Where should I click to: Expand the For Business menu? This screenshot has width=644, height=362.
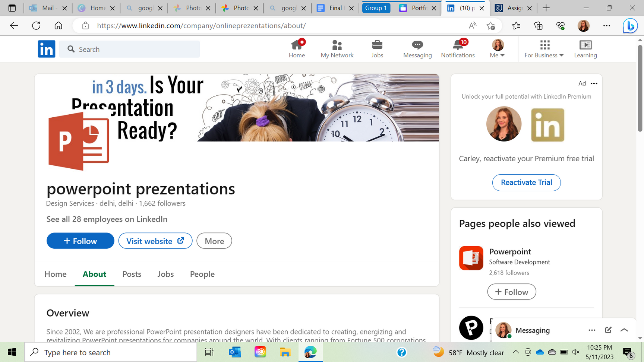point(544,49)
